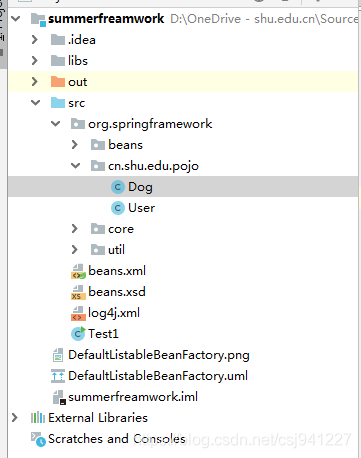This screenshot has height=458, width=361.
Task: Click the User class icon
Action: (x=118, y=208)
